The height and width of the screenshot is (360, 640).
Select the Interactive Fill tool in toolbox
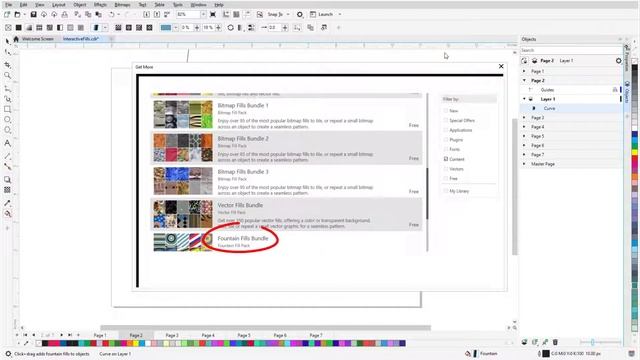(7, 213)
